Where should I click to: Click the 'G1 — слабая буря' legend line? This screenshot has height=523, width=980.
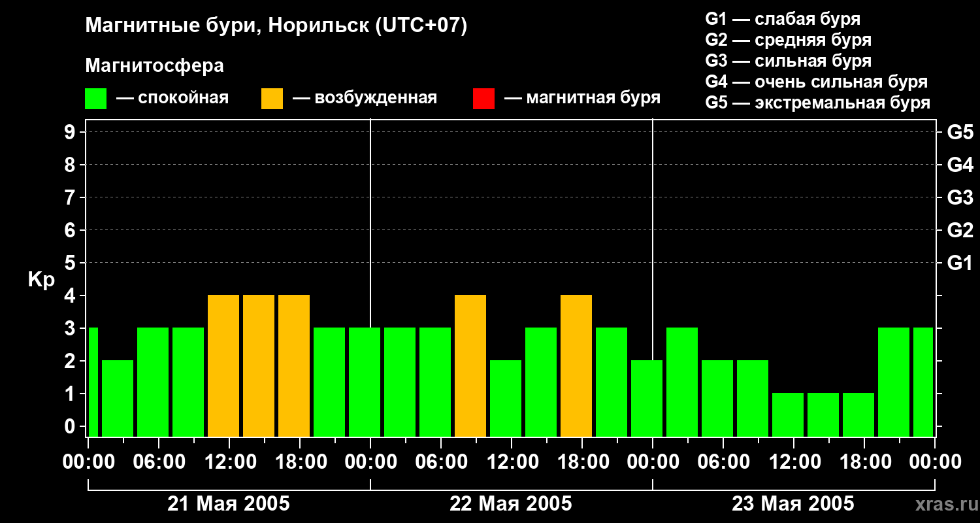[x=783, y=19]
